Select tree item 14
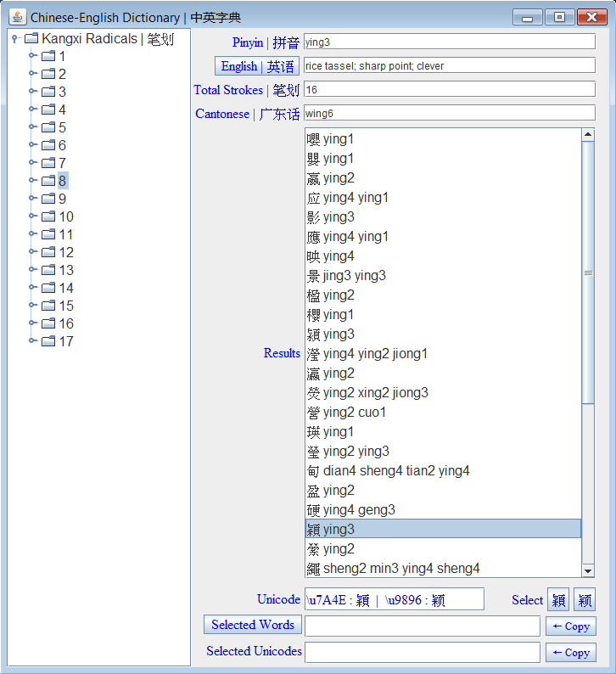The width and height of the screenshot is (616, 674). tap(66, 288)
